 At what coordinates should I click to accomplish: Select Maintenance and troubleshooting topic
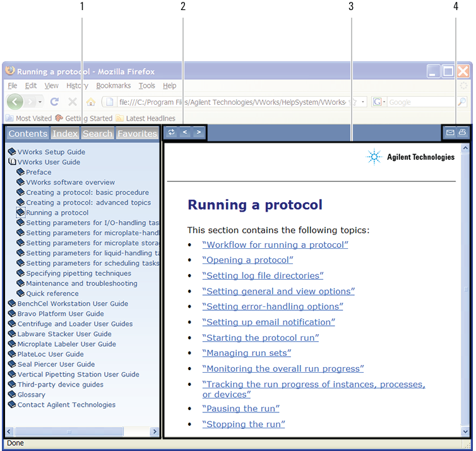[x=81, y=283]
